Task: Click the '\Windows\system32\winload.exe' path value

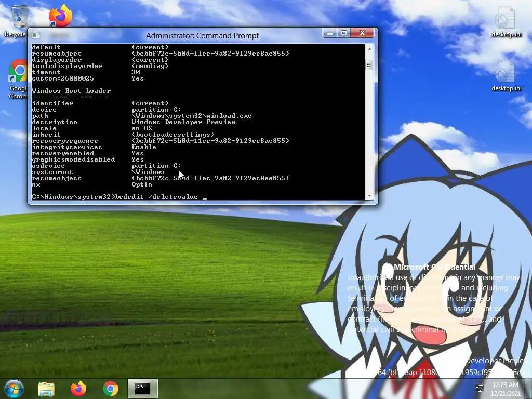Action: [192, 116]
